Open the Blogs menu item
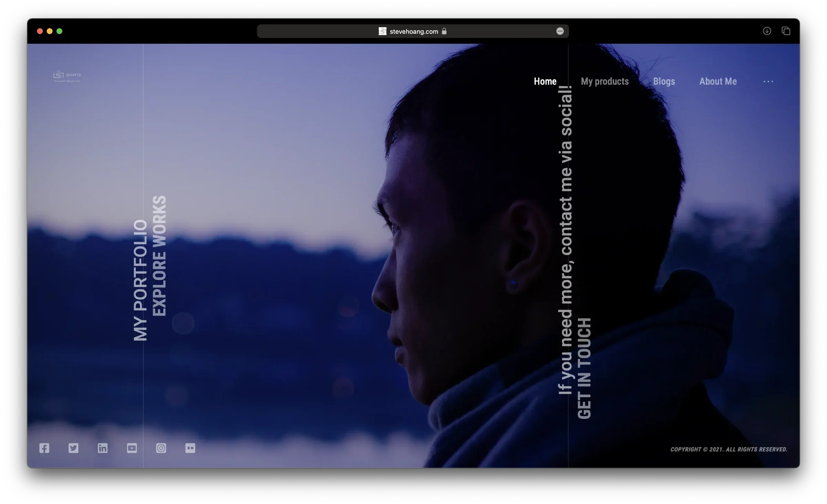 coord(664,81)
